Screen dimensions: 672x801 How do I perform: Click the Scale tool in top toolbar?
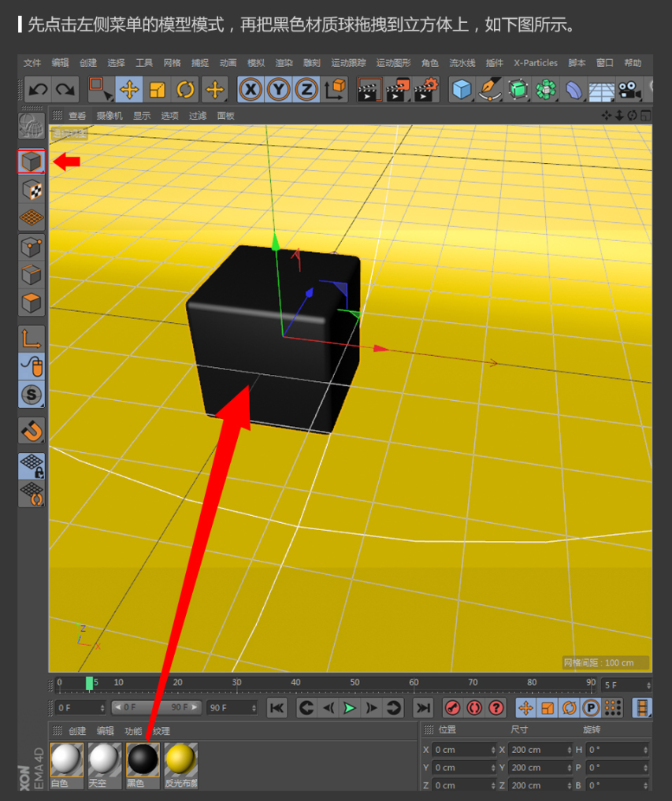(158, 90)
